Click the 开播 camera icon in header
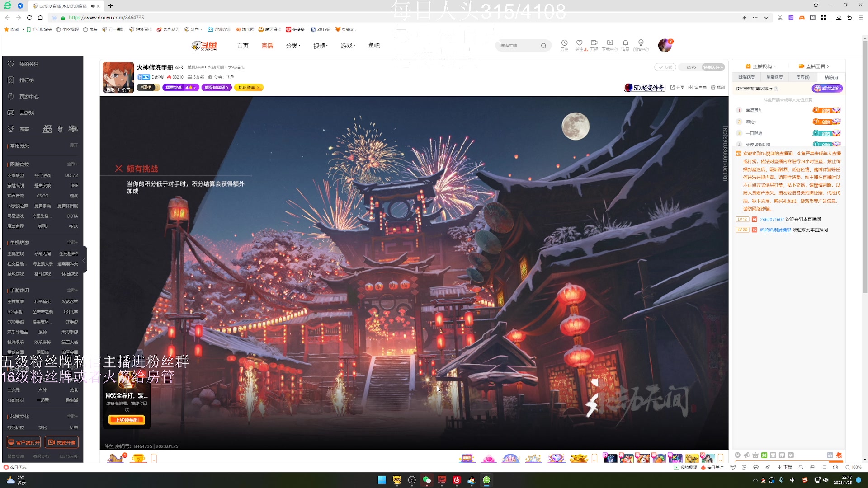The image size is (868, 488). pyautogui.click(x=594, y=45)
